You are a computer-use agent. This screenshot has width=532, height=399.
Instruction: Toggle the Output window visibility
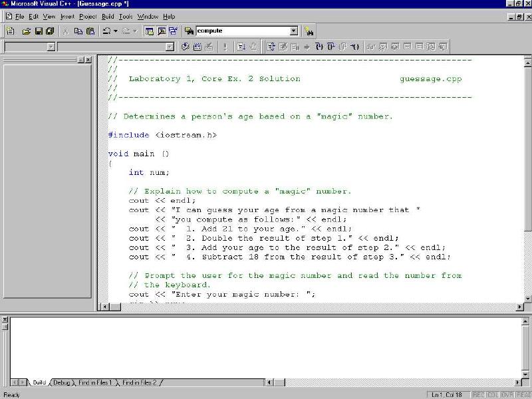coord(162,31)
